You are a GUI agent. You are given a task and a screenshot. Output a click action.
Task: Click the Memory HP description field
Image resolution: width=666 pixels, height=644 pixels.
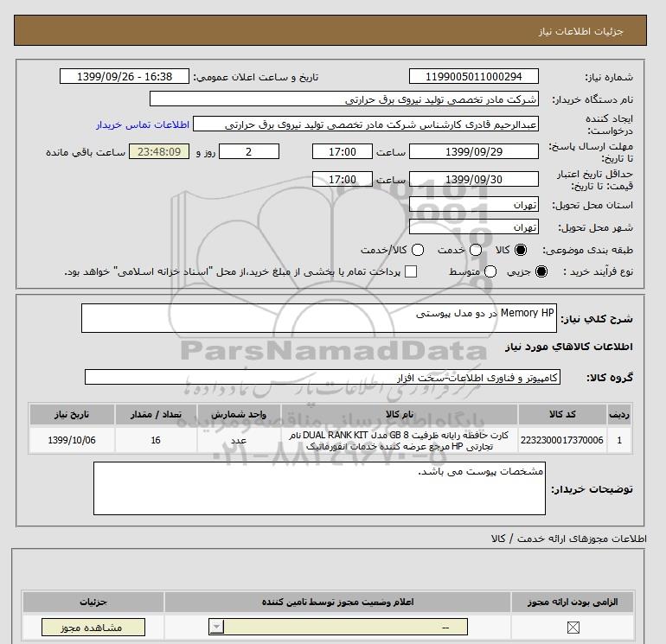[x=319, y=318]
